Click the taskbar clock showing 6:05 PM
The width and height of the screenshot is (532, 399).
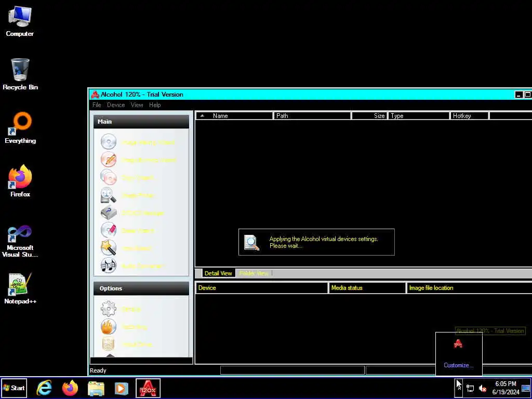(506, 388)
